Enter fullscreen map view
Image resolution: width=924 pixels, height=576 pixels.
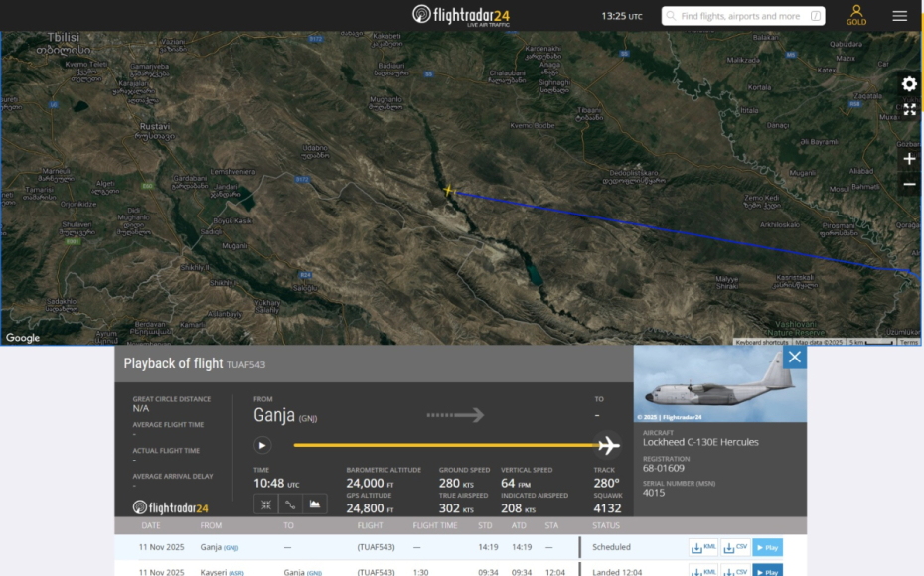[x=908, y=110]
